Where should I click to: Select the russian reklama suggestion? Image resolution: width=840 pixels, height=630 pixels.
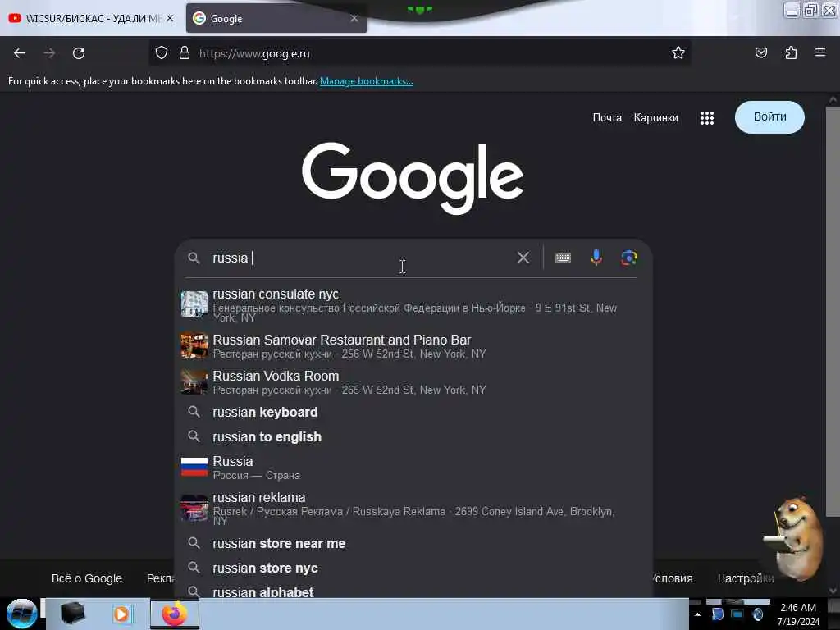tap(413, 508)
